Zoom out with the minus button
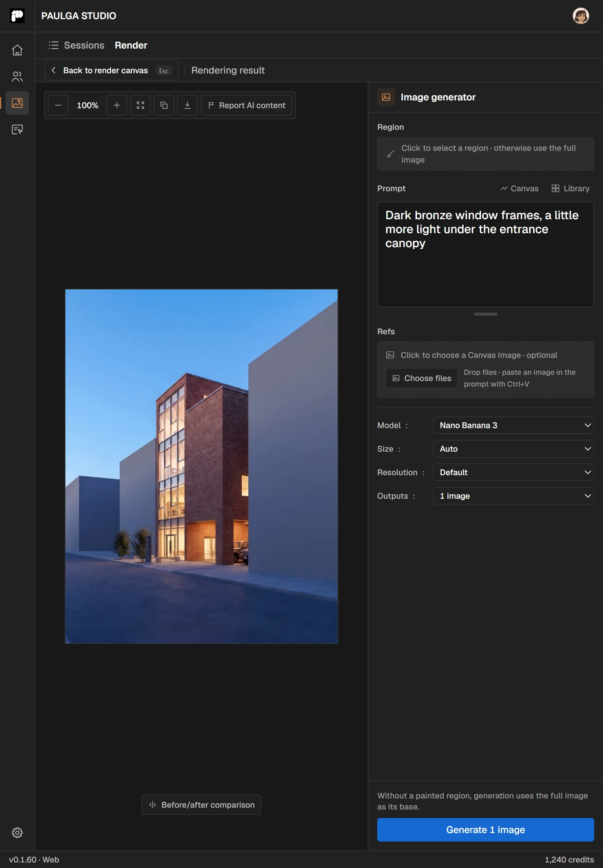The height and width of the screenshot is (868, 603). [x=58, y=106]
